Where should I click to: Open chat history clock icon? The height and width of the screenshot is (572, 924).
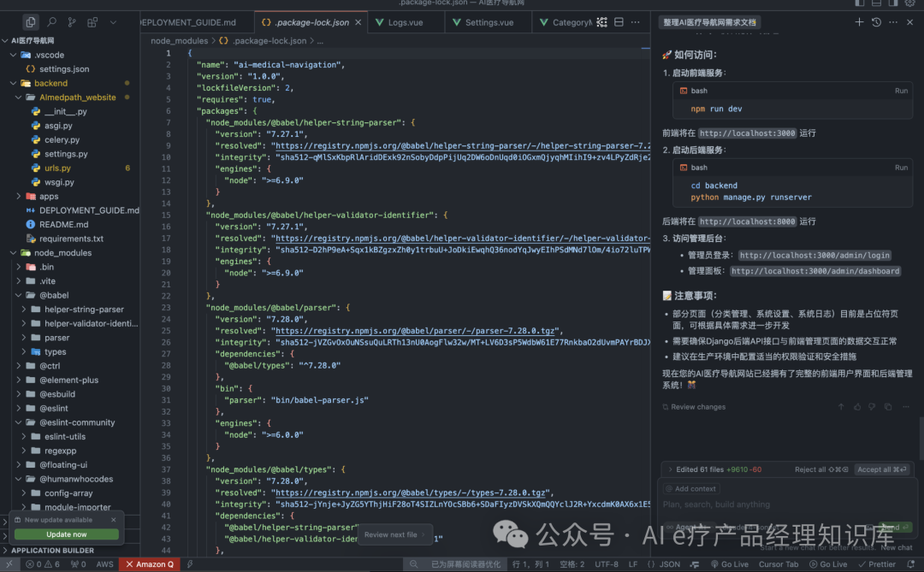[876, 21]
